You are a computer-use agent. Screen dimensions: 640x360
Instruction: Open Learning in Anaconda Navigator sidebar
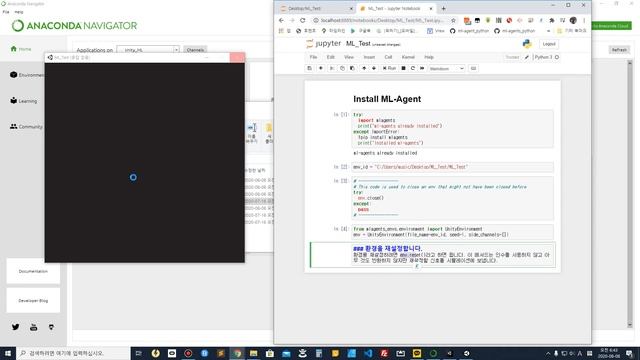(24, 101)
